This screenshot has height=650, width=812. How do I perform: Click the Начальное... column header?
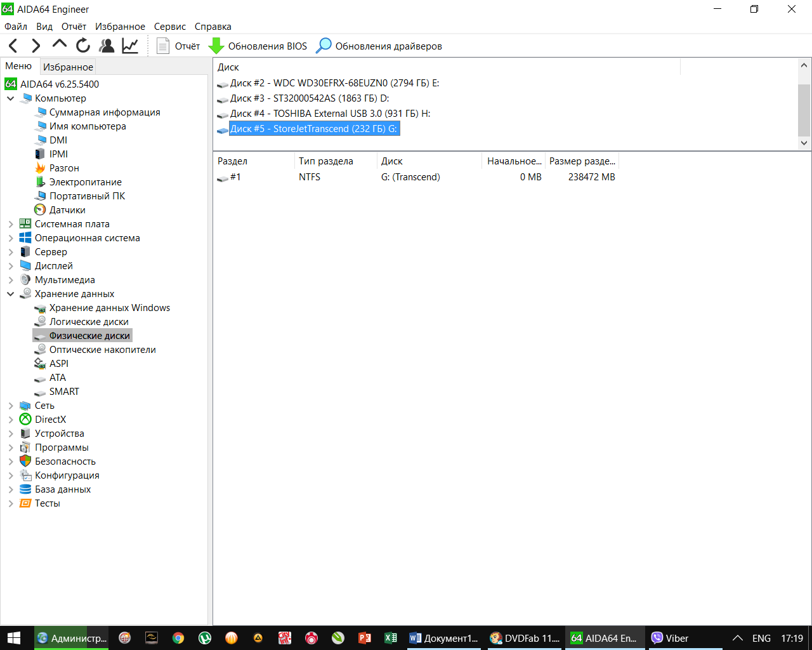click(514, 161)
